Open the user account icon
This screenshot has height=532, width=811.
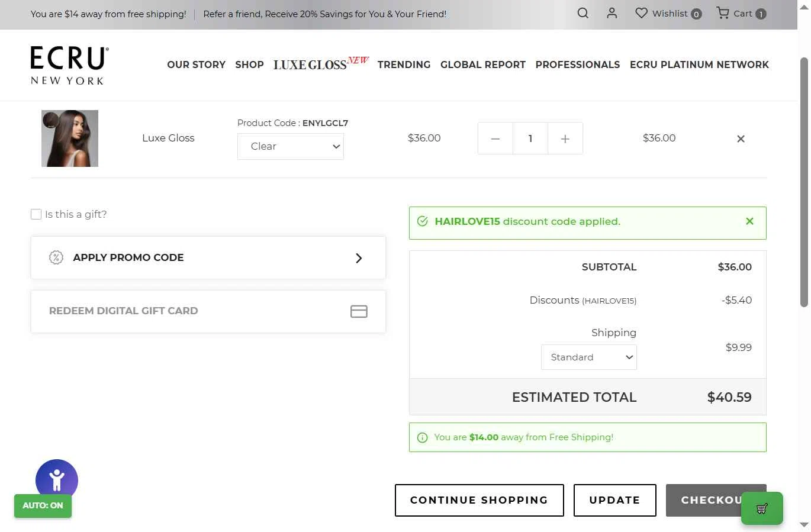612,13
